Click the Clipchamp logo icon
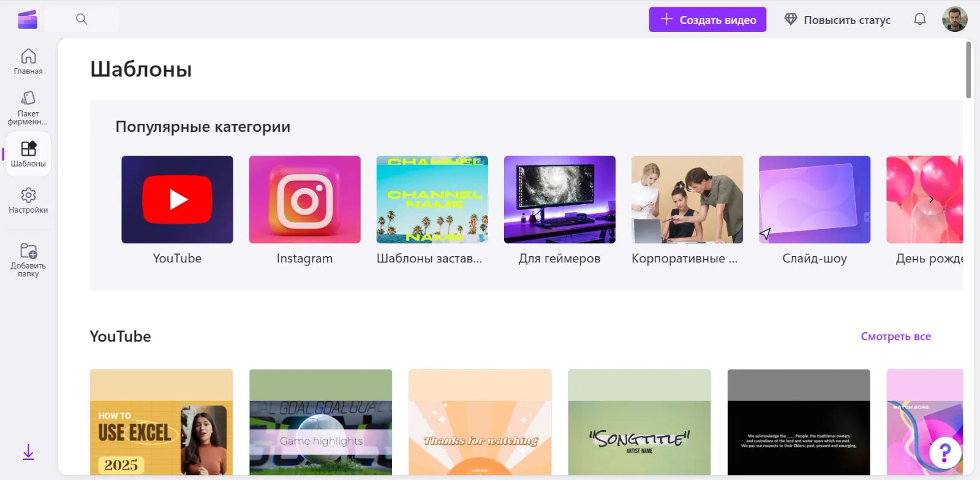Viewport: 980px width, 480px height. [x=28, y=20]
